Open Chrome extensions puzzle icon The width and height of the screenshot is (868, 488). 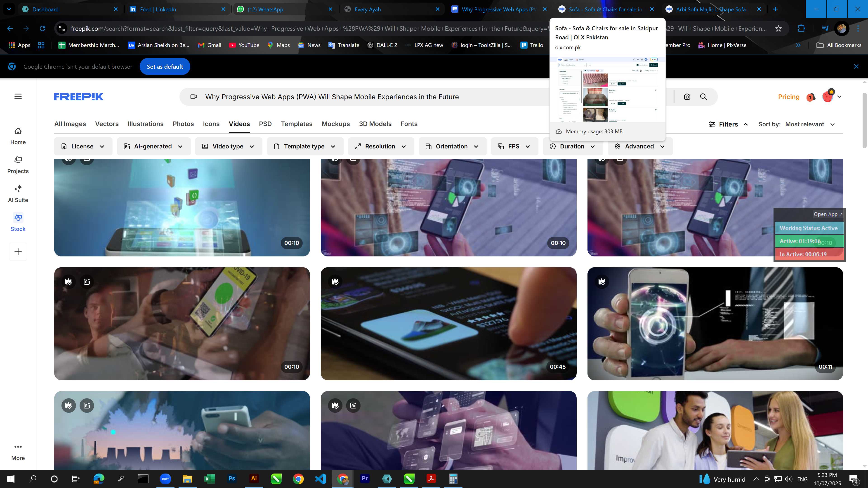tap(801, 29)
